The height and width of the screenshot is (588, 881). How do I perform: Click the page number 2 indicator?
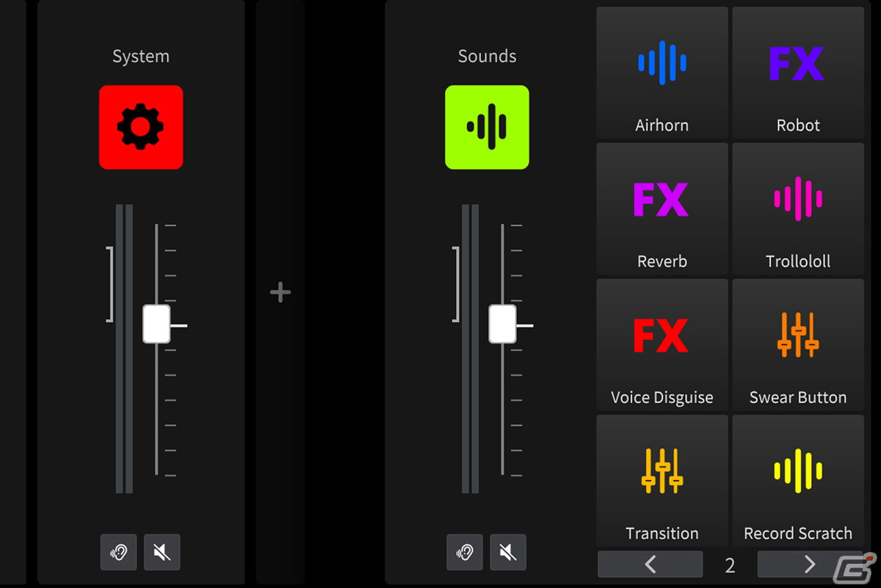point(730,565)
